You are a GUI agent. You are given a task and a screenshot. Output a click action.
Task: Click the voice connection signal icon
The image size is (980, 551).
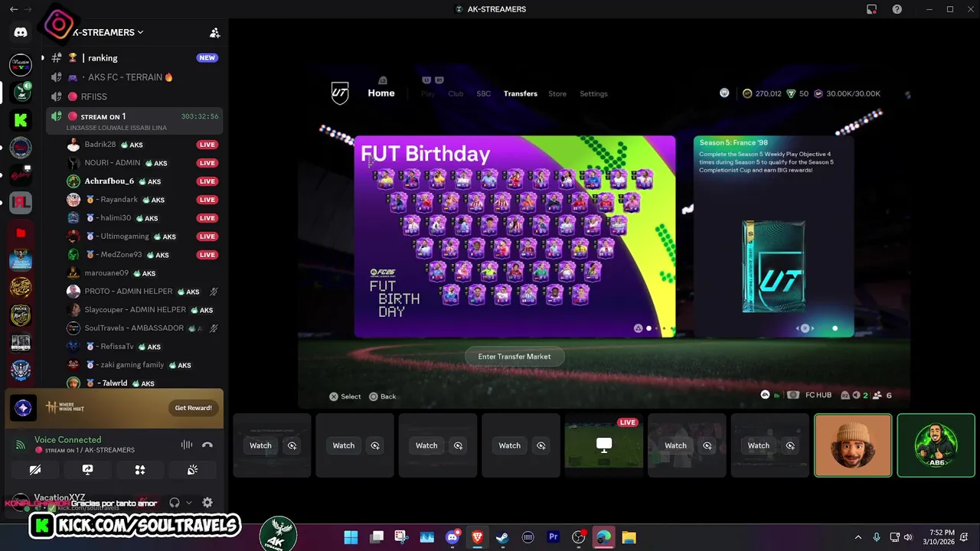pyautogui.click(x=21, y=445)
